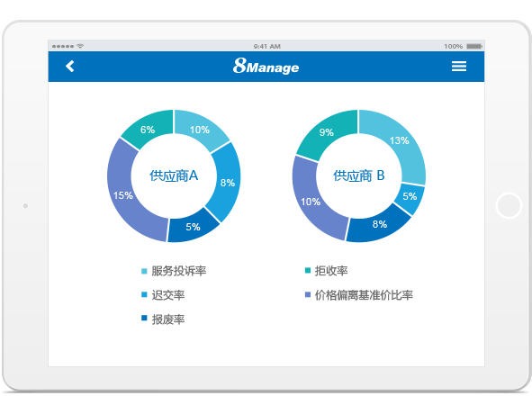532x414 pixels.
Task: Click the 供应商 B center label
Action: click(x=358, y=175)
